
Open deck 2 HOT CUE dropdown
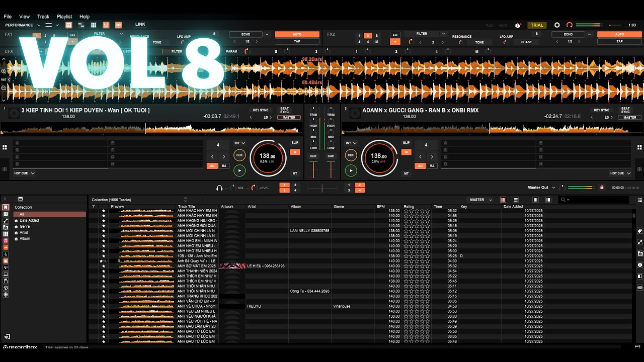(x=619, y=173)
